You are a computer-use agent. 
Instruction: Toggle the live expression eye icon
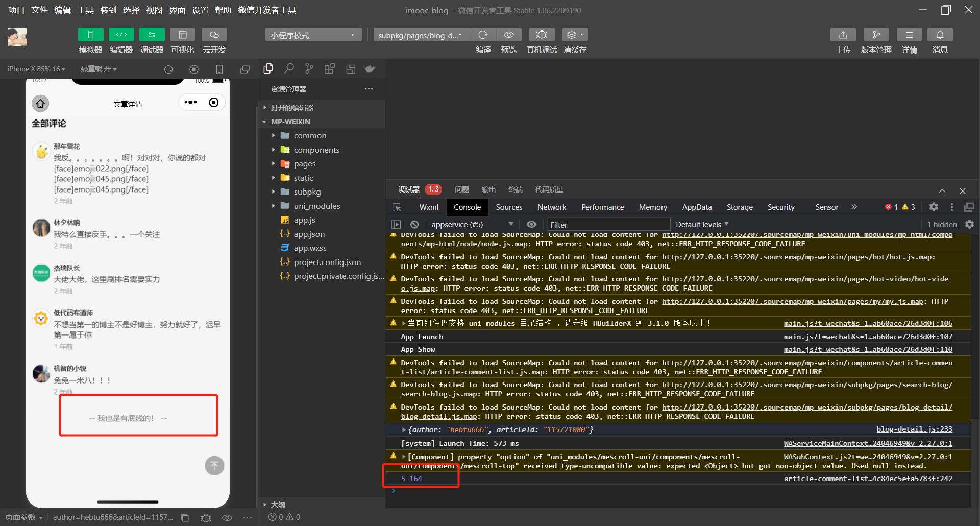tap(531, 224)
